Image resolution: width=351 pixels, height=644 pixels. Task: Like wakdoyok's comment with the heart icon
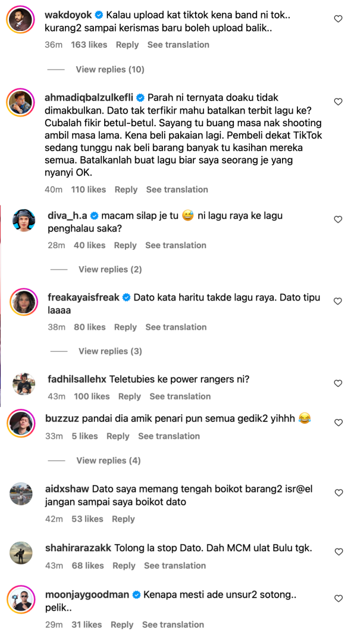tap(338, 19)
